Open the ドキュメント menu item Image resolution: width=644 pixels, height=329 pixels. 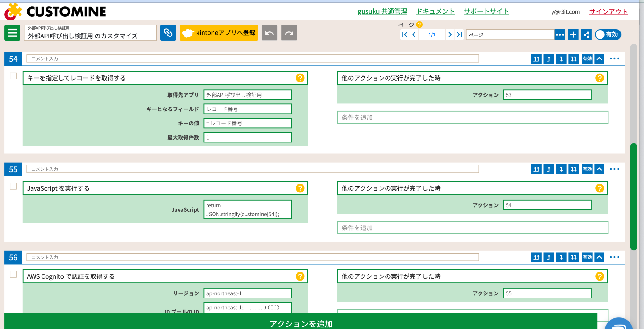click(x=435, y=11)
